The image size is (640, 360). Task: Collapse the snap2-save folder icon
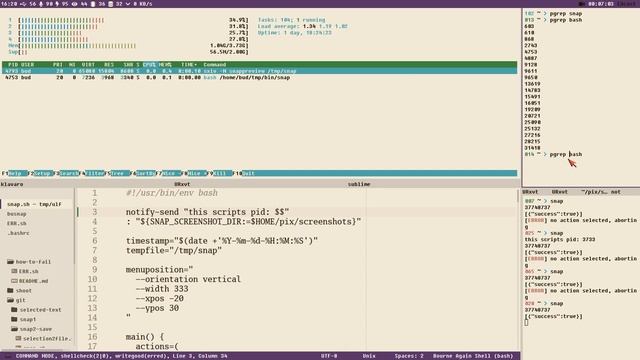pyautogui.click(x=14, y=329)
